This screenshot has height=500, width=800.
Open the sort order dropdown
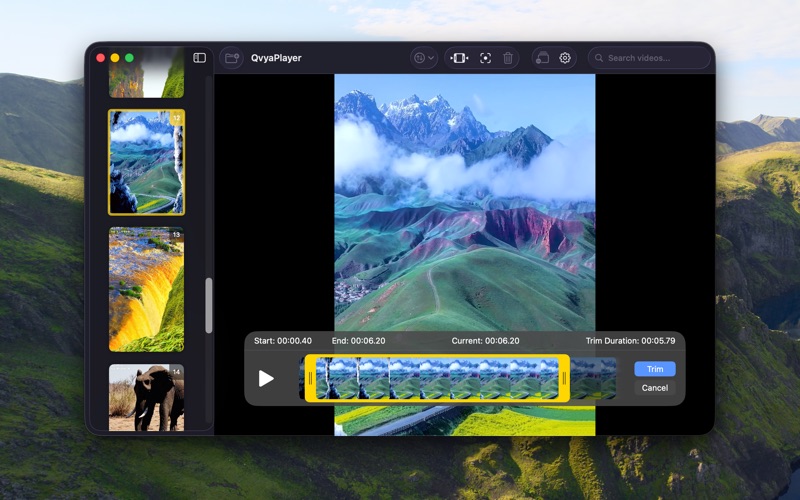[x=424, y=58]
